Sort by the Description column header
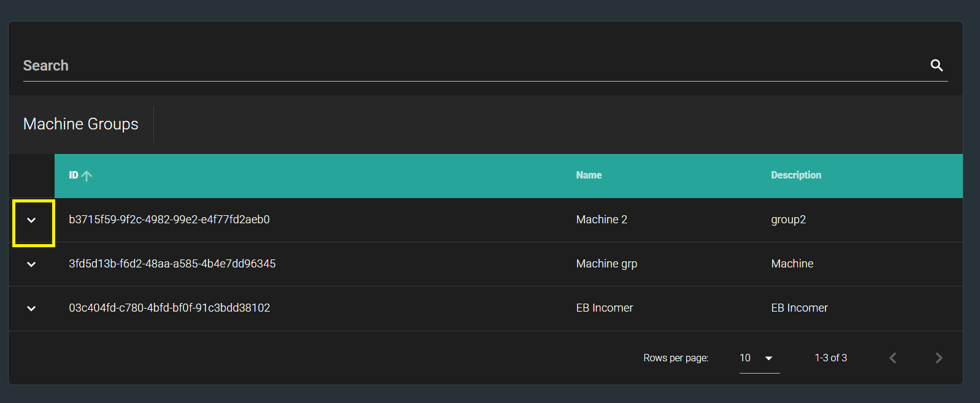This screenshot has width=980, height=403. click(795, 175)
